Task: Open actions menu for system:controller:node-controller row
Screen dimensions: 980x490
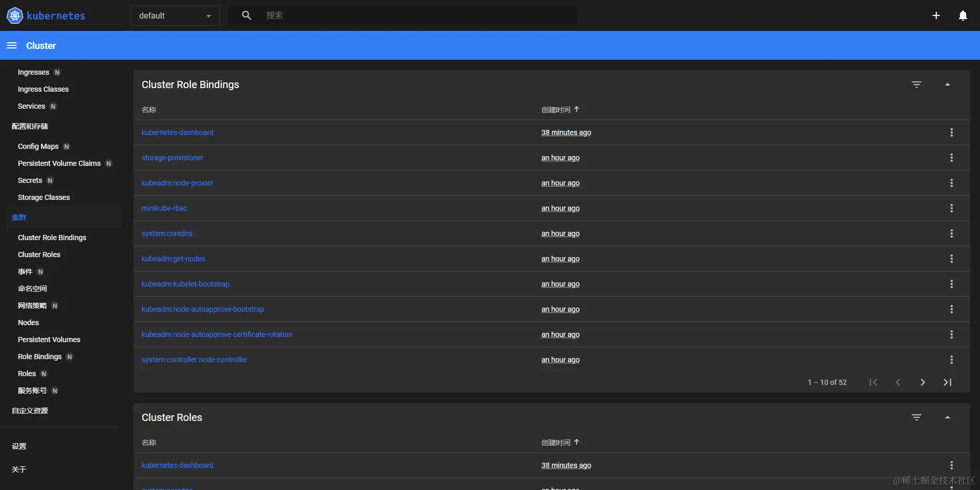Action: click(952, 360)
